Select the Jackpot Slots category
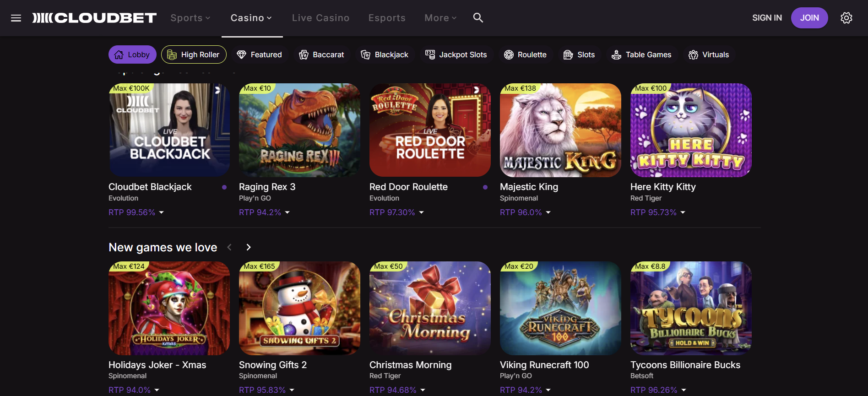 (456, 55)
